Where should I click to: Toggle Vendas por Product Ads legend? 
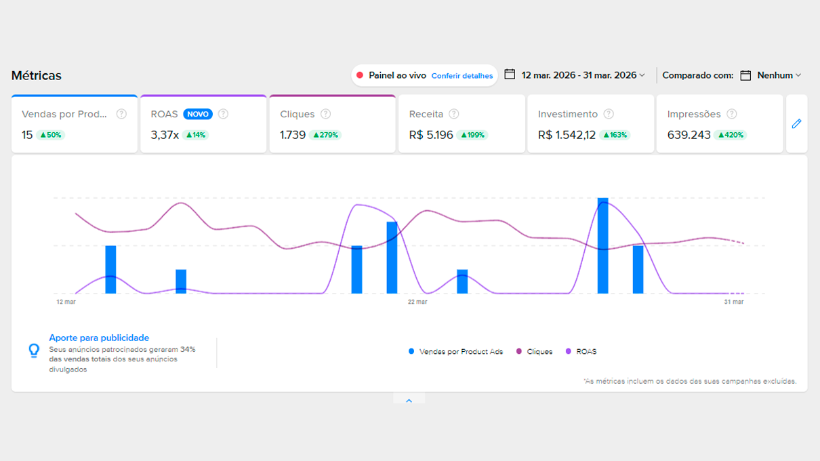pos(455,352)
